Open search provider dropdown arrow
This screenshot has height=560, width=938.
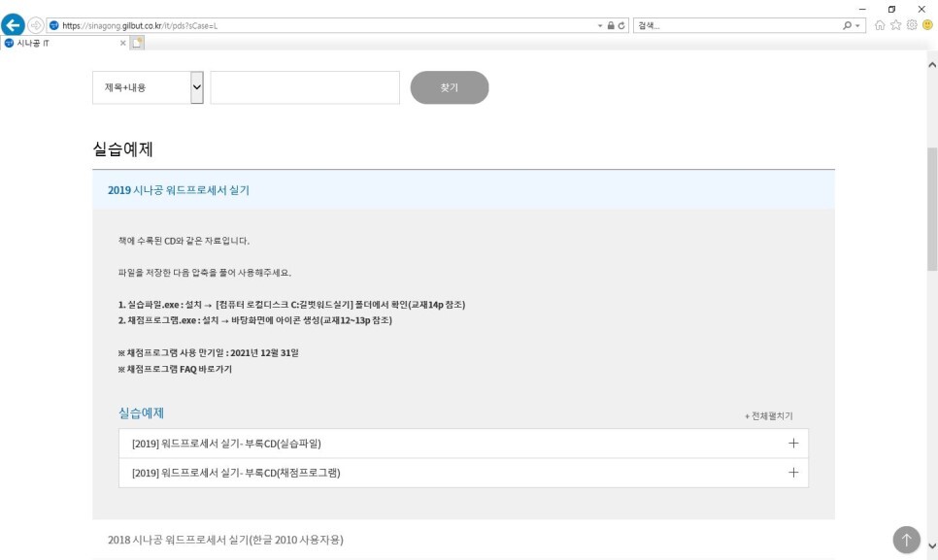click(857, 25)
